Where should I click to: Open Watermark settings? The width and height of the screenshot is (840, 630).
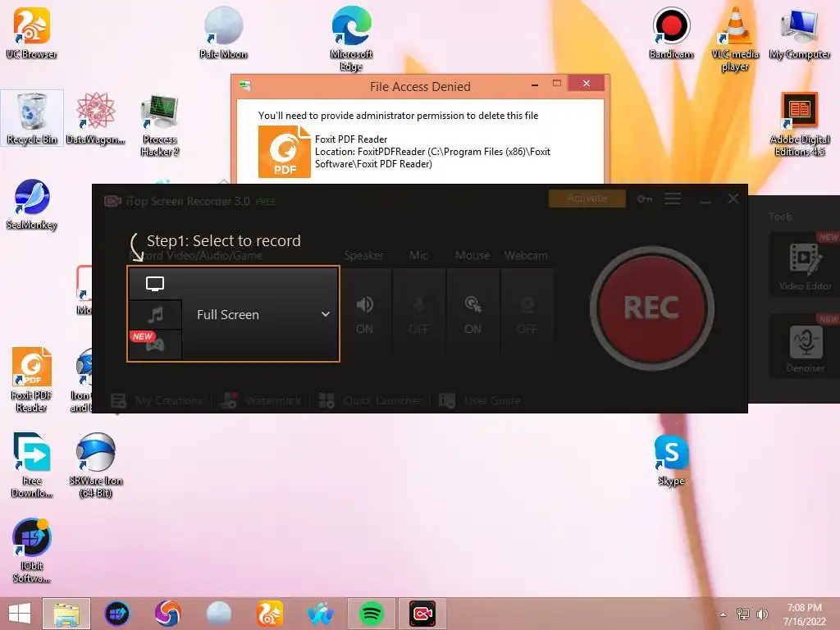[x=262, y=400]
